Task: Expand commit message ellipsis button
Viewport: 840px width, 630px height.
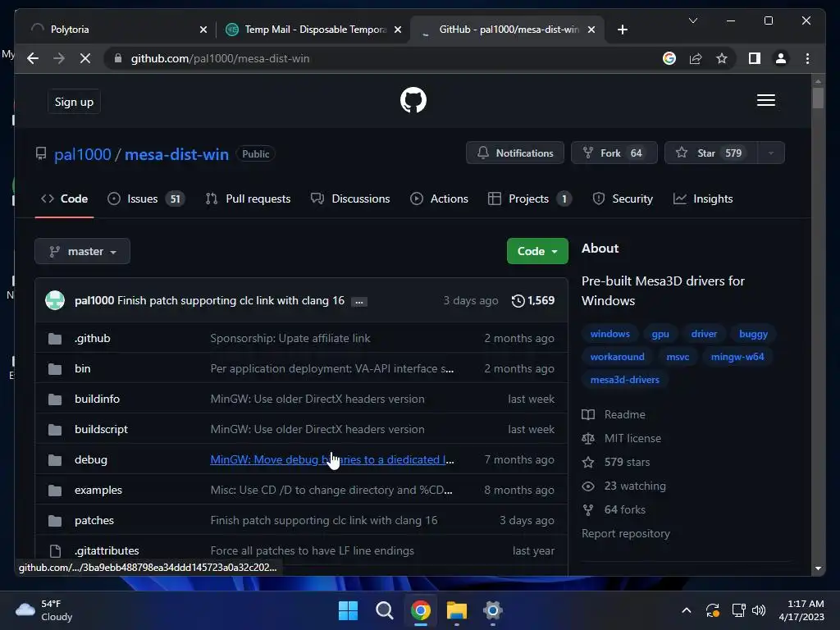Action: point(359,302)
